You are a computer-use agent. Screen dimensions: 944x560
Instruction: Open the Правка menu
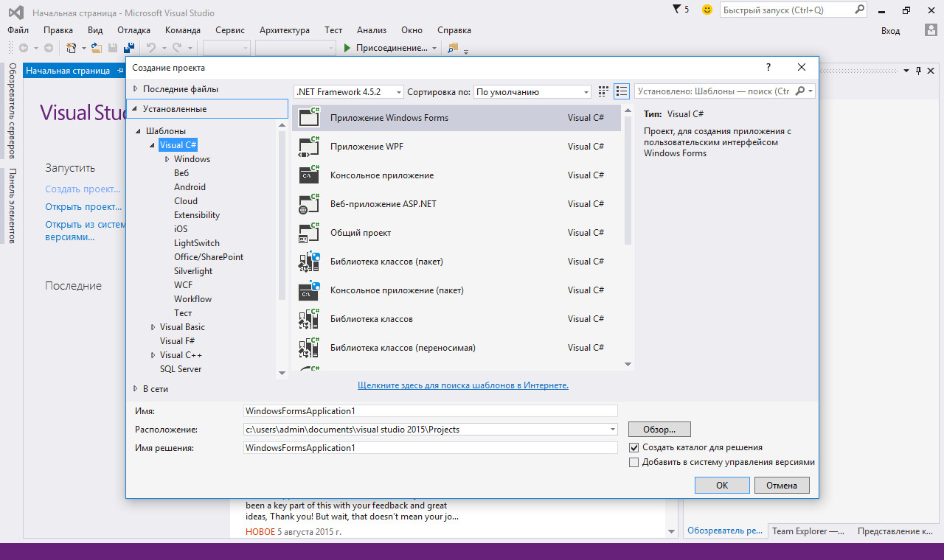pyautogui.click(x=58, y=30)
